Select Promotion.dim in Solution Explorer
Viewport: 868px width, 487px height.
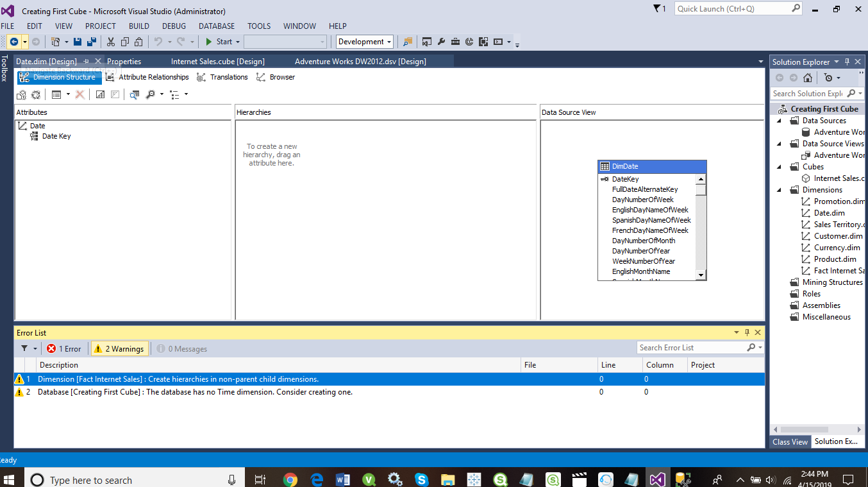coord(833,201)
